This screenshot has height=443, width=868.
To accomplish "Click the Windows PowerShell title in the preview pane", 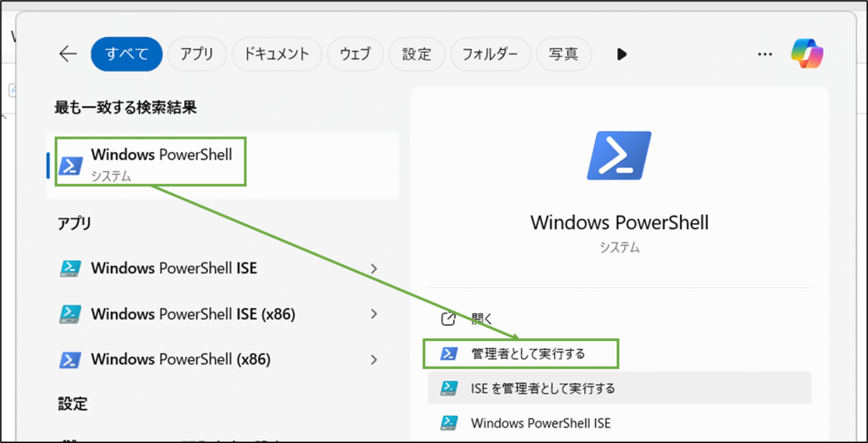I will [619, 222].
